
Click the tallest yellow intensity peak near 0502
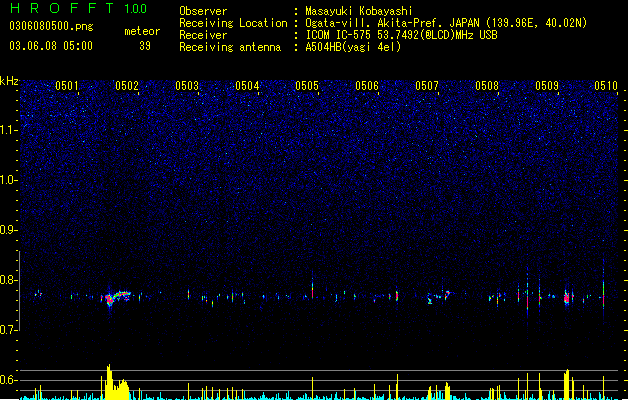coord(108,381)
